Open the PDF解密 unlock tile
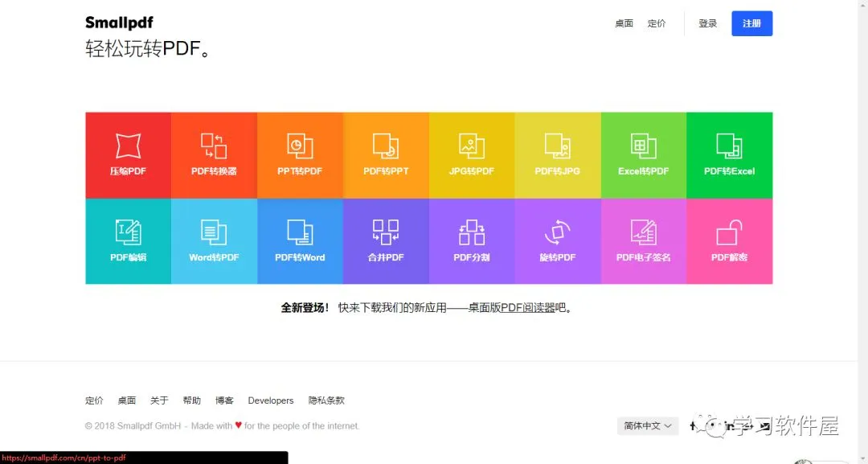 [730, 241]
